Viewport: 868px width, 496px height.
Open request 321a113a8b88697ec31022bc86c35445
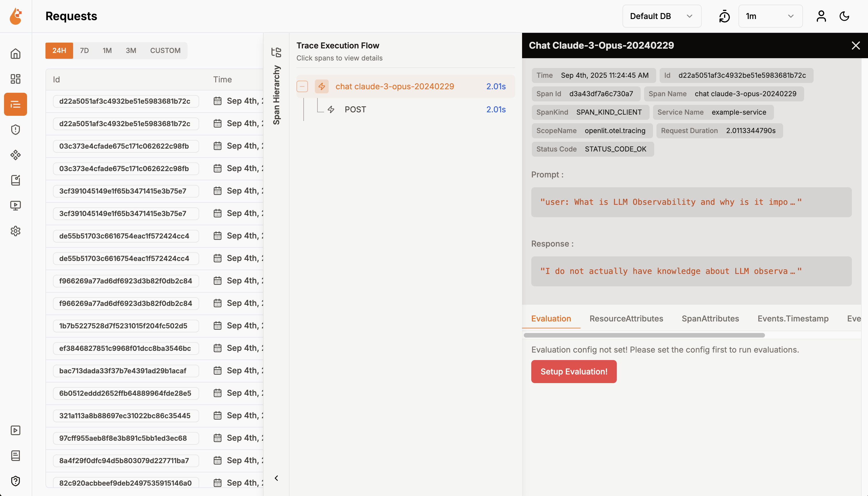tap(125, 416)
